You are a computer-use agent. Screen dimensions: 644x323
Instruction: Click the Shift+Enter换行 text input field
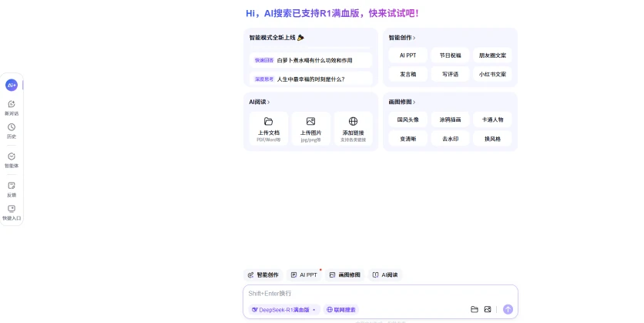[380, 294]
